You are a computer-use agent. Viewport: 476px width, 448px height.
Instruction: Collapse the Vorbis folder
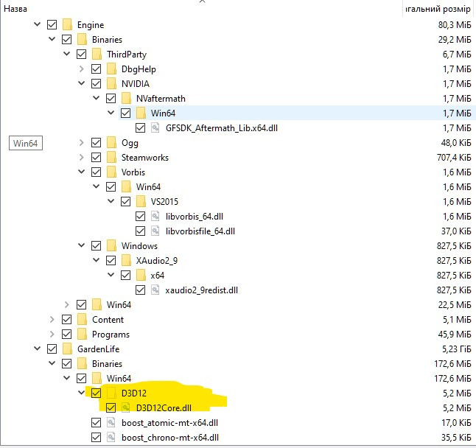tap(81, 171)
